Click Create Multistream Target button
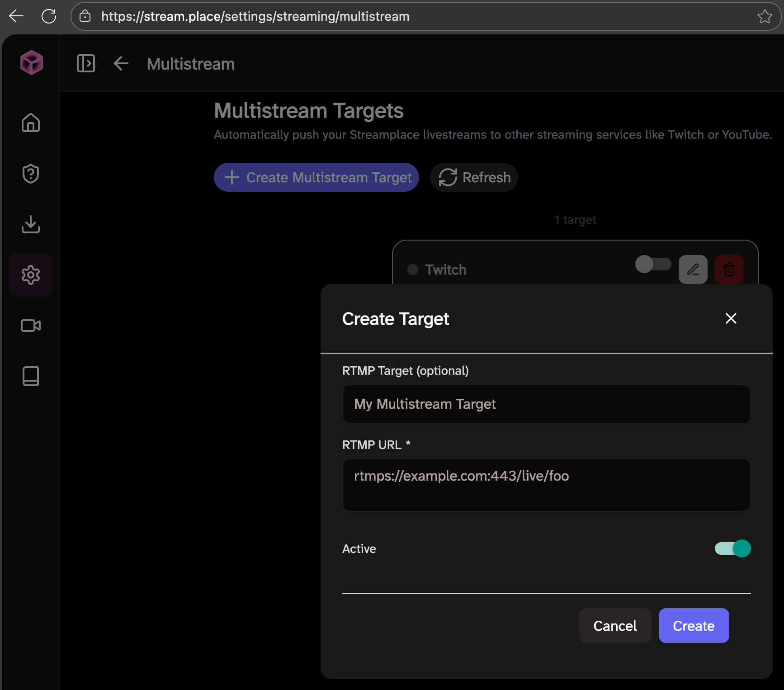The image size is (784, 690). pos(316,177)
